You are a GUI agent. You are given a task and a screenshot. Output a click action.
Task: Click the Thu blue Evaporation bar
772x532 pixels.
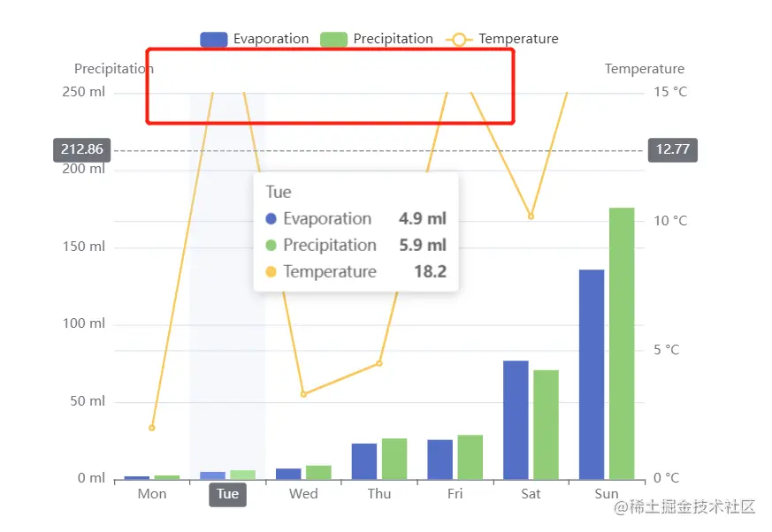pos(364,461)
